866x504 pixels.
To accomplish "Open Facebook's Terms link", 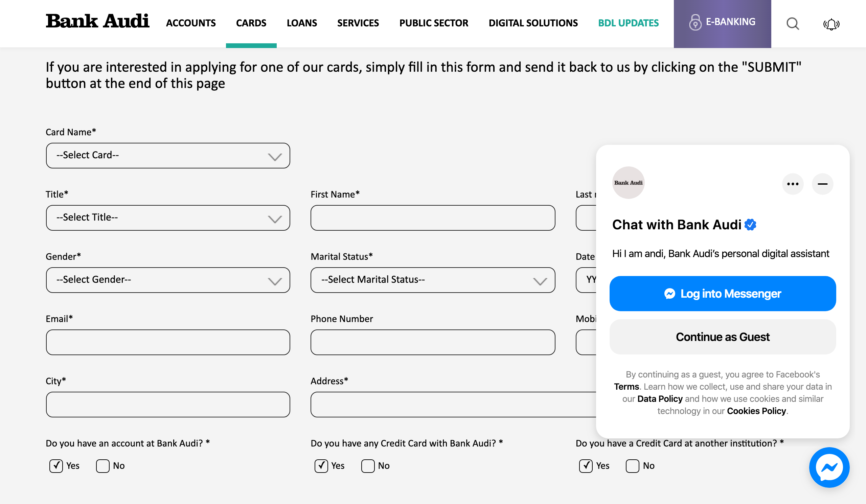I will [626, 387].
